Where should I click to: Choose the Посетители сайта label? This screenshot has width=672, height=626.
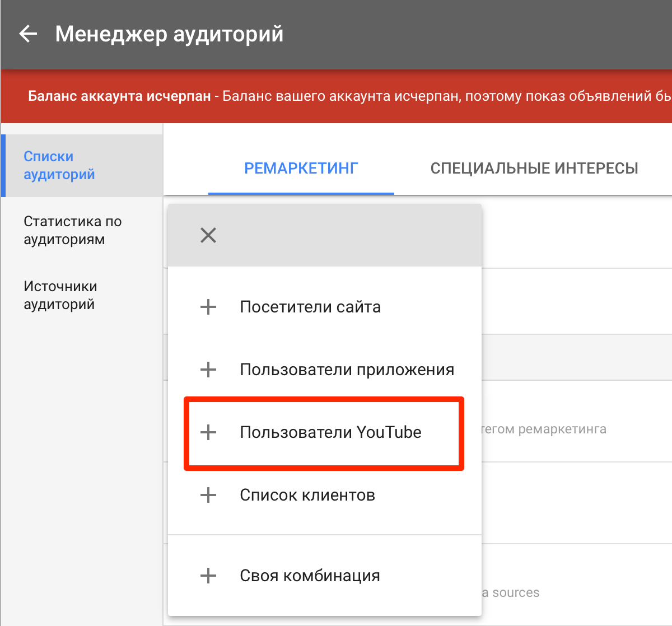click(x=310, y=307)
